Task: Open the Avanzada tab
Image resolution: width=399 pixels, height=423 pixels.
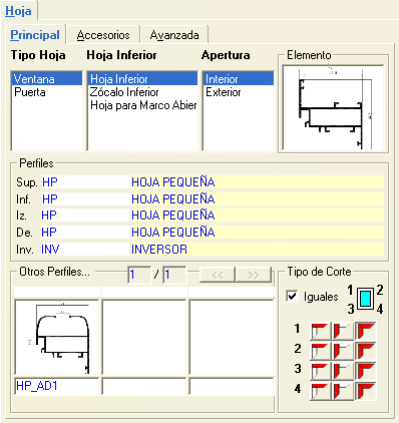Action: pyautogui.click(x=174, y=35)
